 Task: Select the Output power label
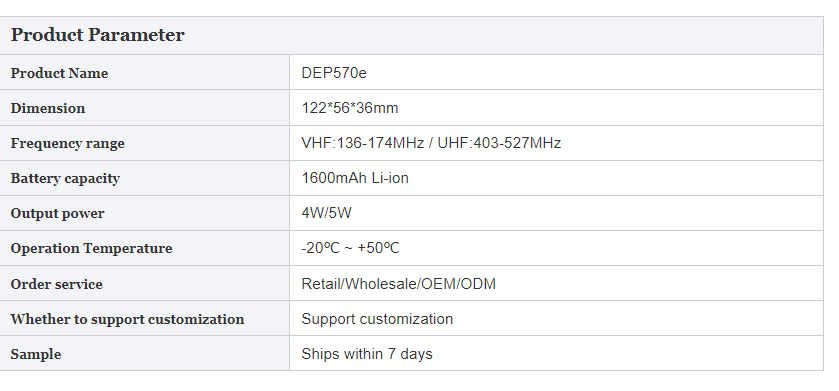click(x=57, y=213)
